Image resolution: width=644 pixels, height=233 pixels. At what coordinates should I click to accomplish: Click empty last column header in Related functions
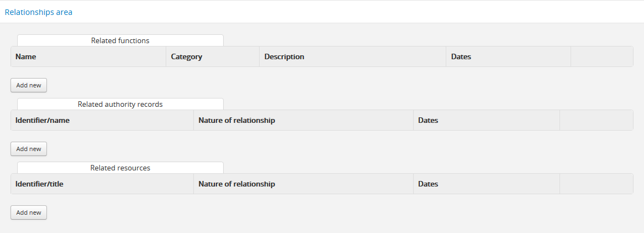tap(601, 56)
